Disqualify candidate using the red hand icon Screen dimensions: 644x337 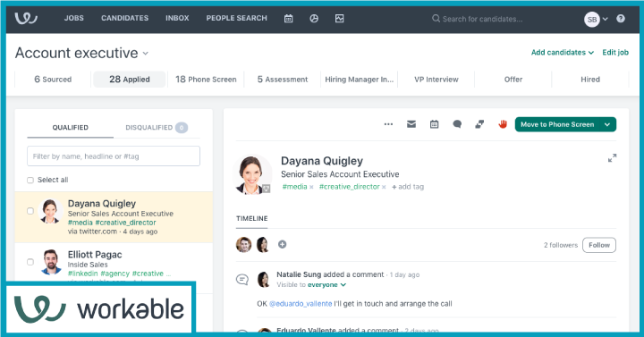click(503, 124)
